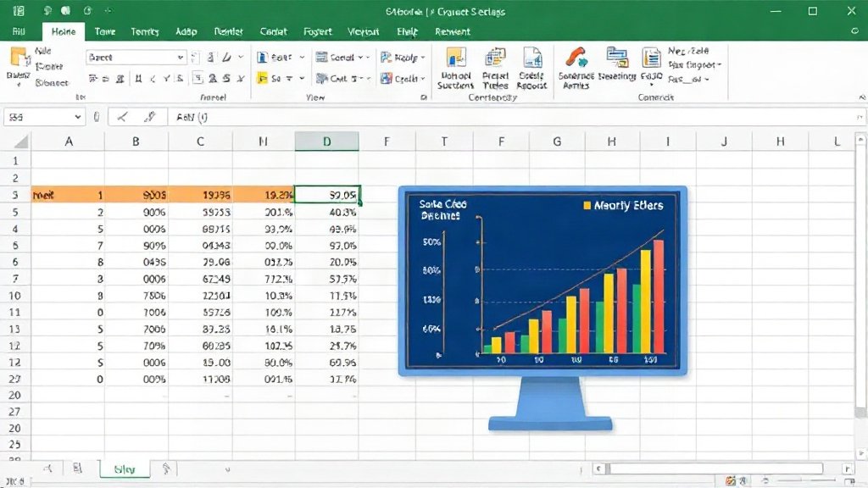Click the Reolg icon in the ribbon
The image size is (868, 488).
(x=386, y=57)
